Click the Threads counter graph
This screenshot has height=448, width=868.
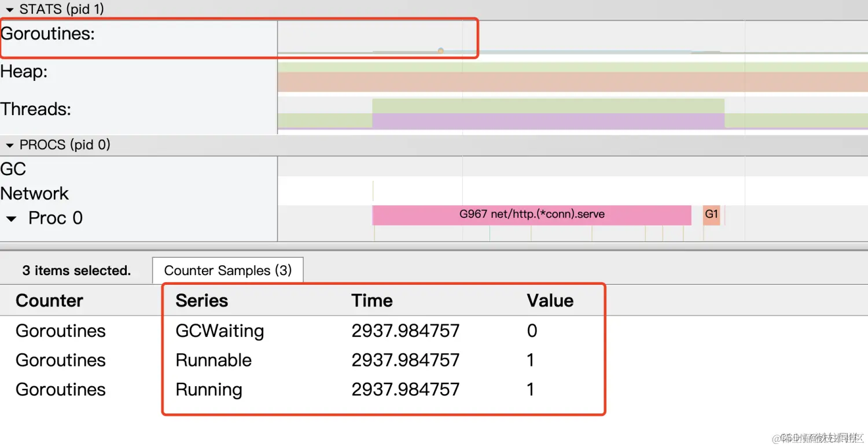[x=573, y=113]
